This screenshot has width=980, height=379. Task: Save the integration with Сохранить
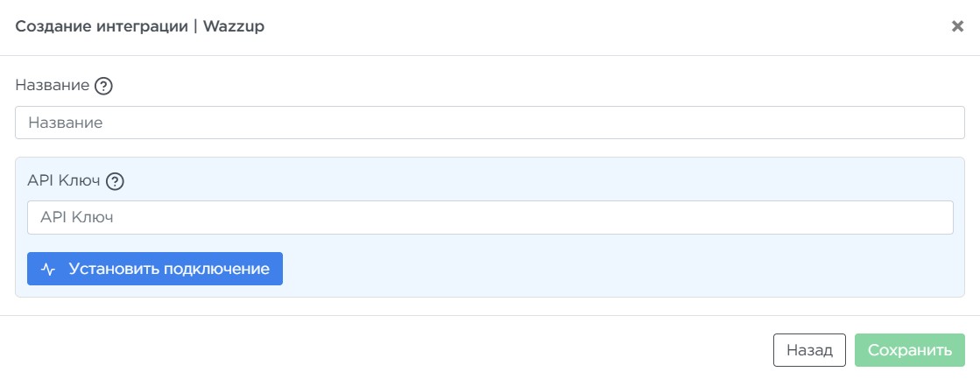[x=909, y=350]
